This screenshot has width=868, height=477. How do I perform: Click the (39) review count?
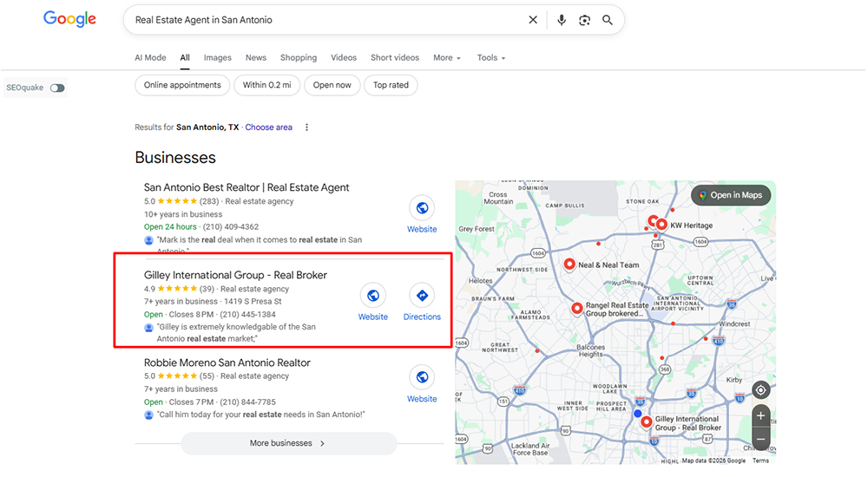click(x=207, y=289)
